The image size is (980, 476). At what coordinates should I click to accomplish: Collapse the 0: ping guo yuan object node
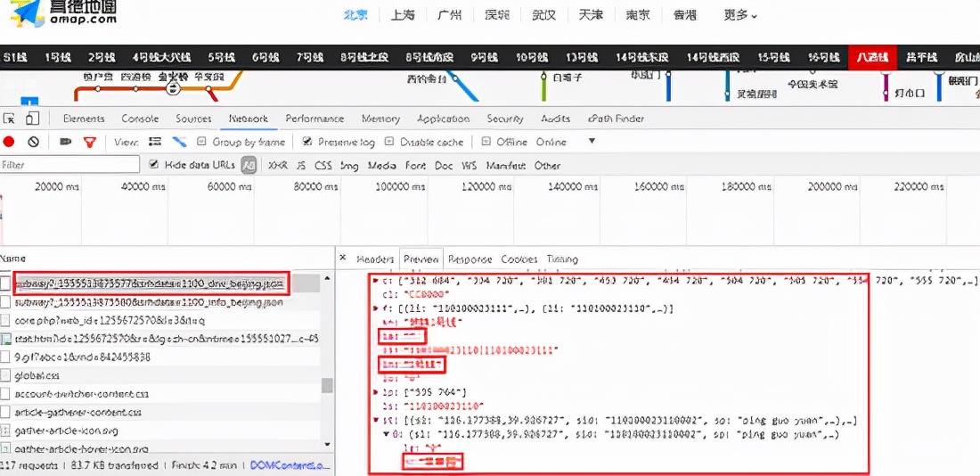coord(386,434)
